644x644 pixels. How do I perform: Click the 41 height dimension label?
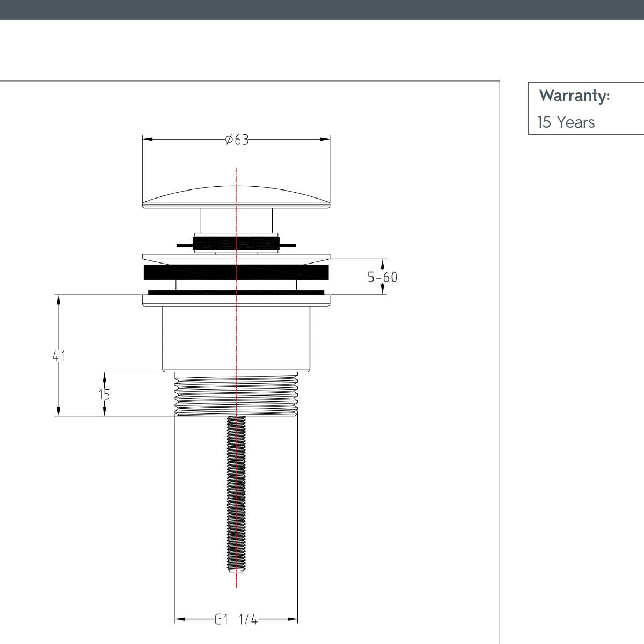pos(59,355)
